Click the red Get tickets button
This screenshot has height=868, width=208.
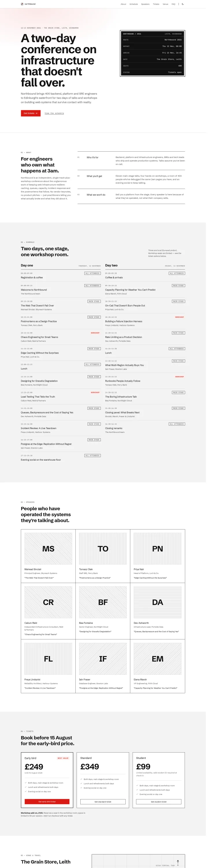tap(31, 113)
